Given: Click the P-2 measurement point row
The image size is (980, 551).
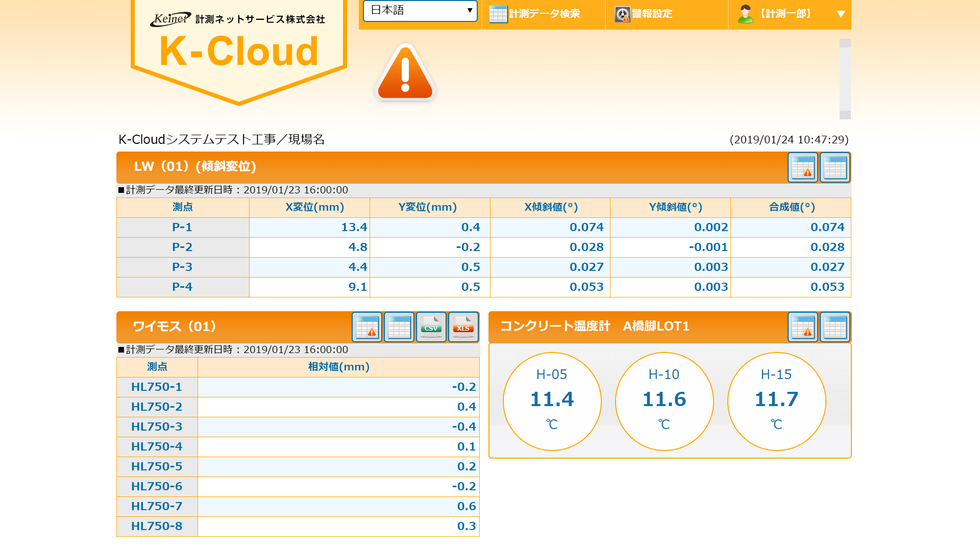Looking at the screenshot, I should pos(483,247).
